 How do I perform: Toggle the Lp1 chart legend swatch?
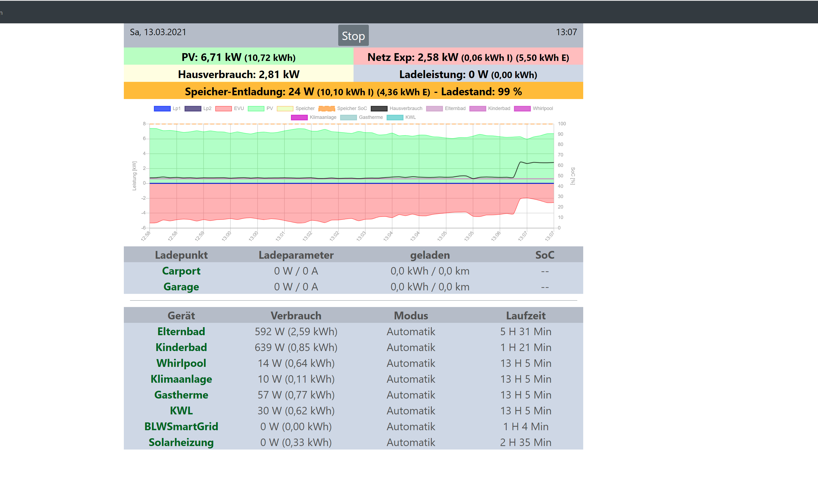point(162,109)
